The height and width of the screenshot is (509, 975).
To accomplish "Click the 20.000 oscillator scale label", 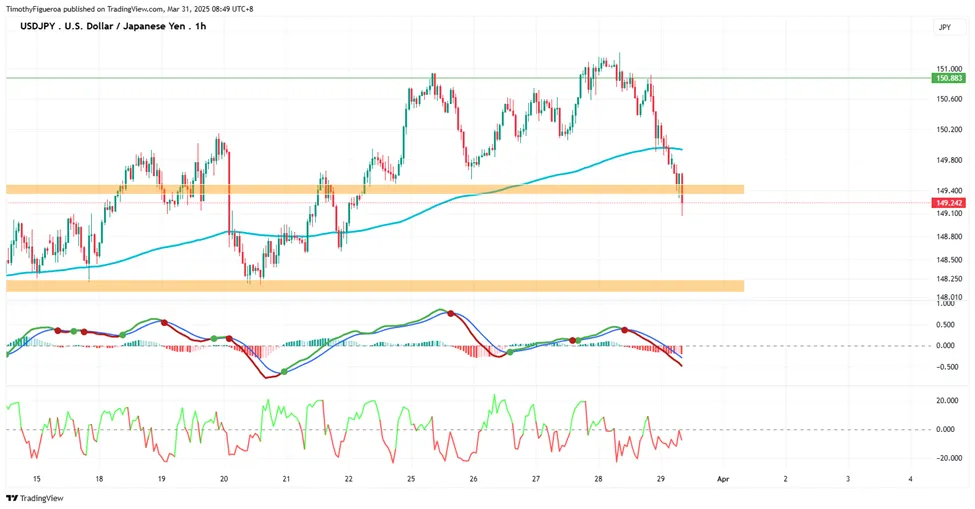I will [x=947, y=401].
